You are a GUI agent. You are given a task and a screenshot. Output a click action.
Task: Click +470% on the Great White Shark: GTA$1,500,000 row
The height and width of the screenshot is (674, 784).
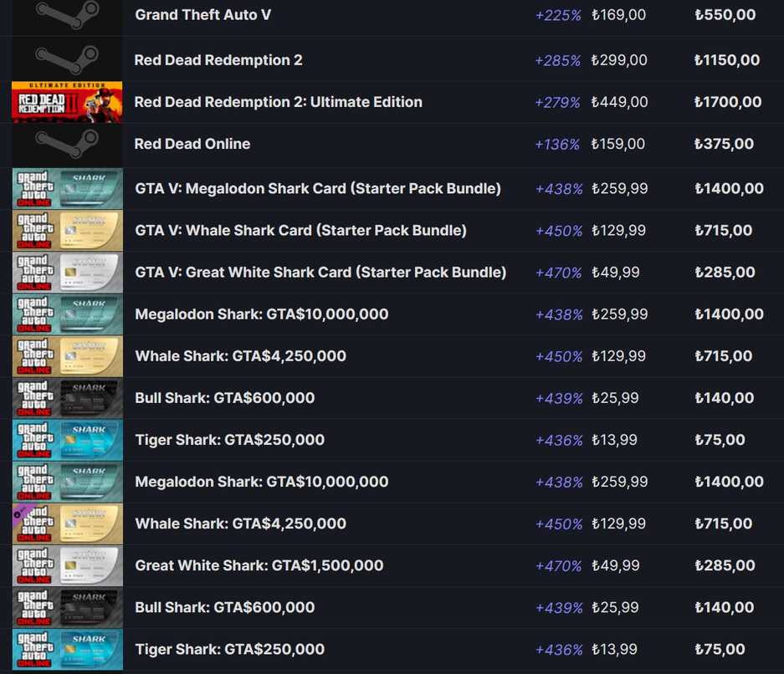tap(558, 566)
